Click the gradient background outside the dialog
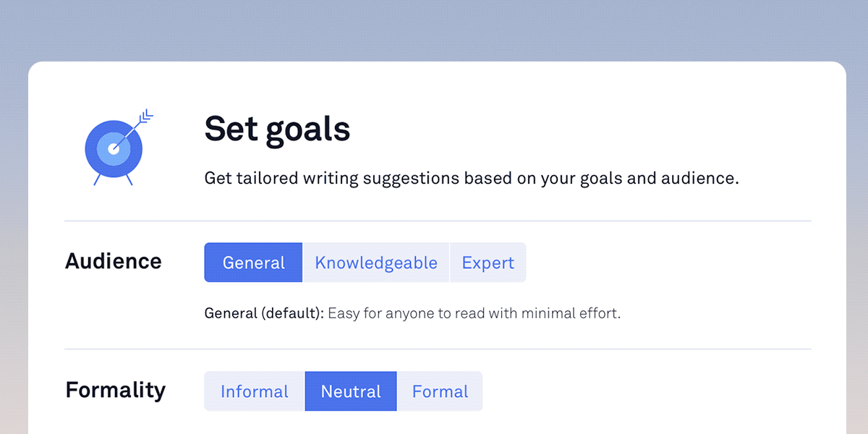This screenshot has width=868, height=434. click(434, 29)
